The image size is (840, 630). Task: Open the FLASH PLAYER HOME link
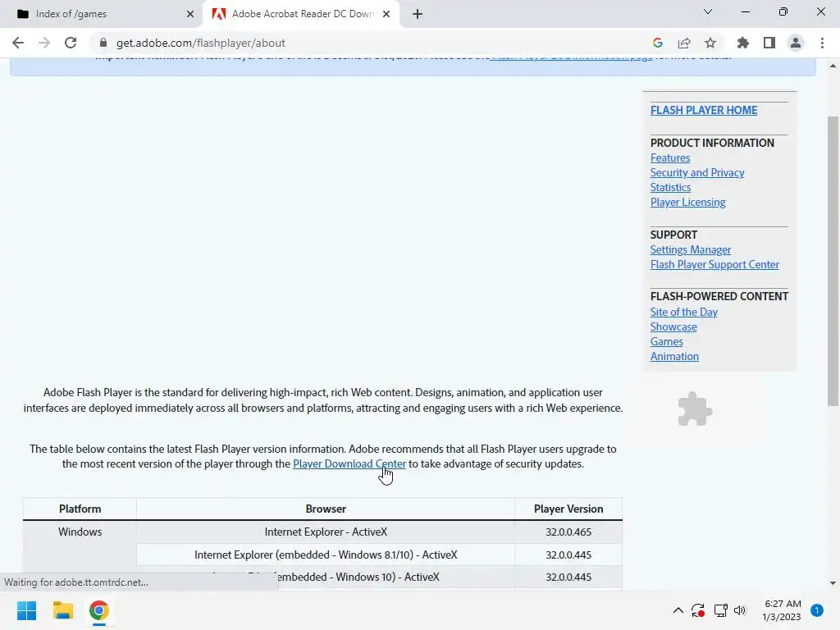point(704,111)
